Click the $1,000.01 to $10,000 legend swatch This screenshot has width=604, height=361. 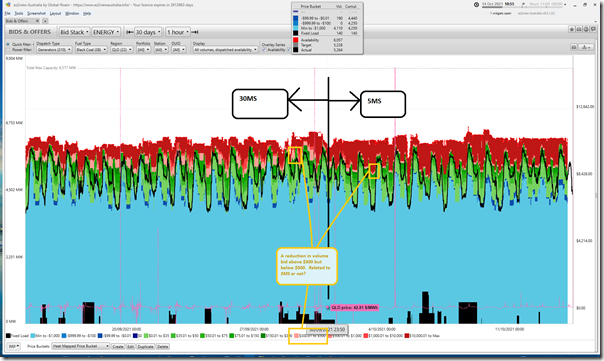point(366,336)
